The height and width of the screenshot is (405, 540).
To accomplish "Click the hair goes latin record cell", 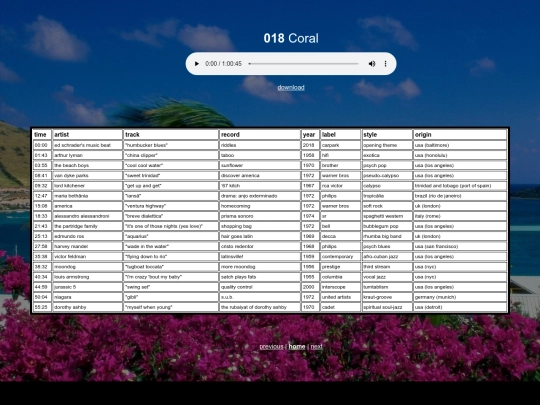I will pos(260,236).
